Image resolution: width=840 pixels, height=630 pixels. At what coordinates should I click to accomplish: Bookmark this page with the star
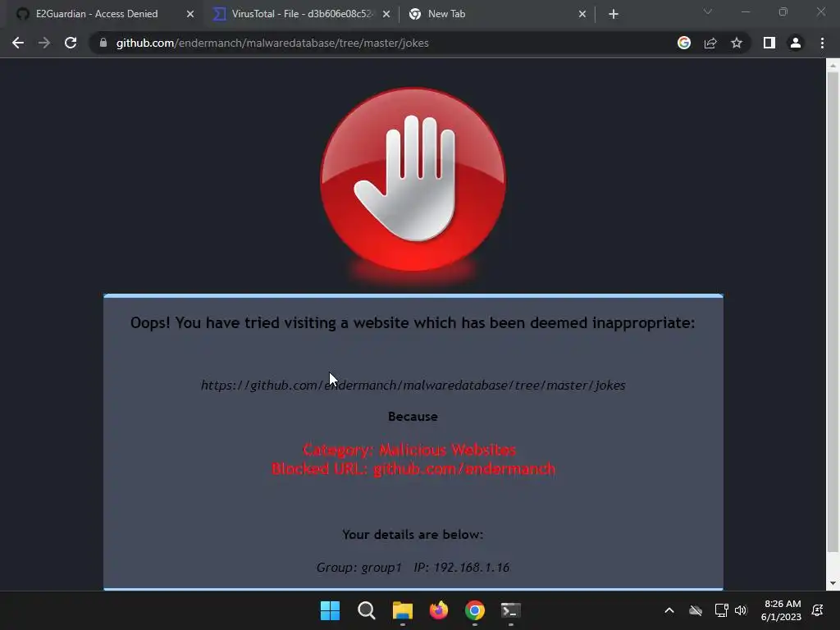tap(737, 43)
